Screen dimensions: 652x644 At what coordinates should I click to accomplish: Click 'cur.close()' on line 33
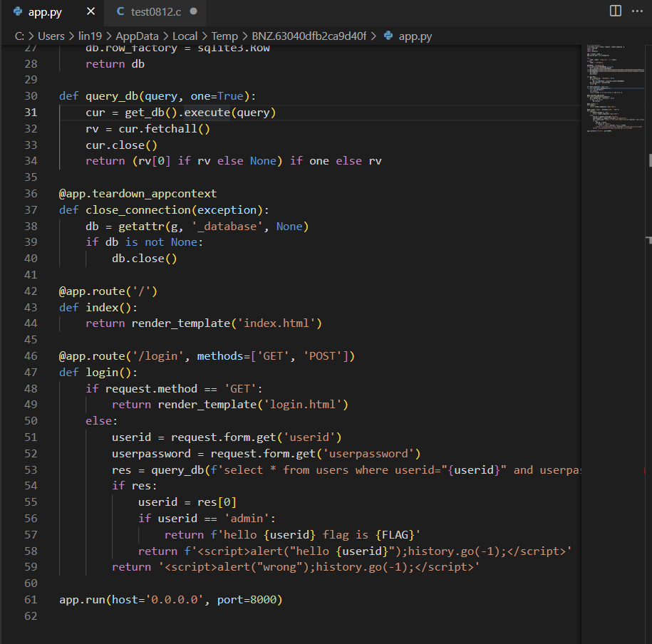click(121, 145)
